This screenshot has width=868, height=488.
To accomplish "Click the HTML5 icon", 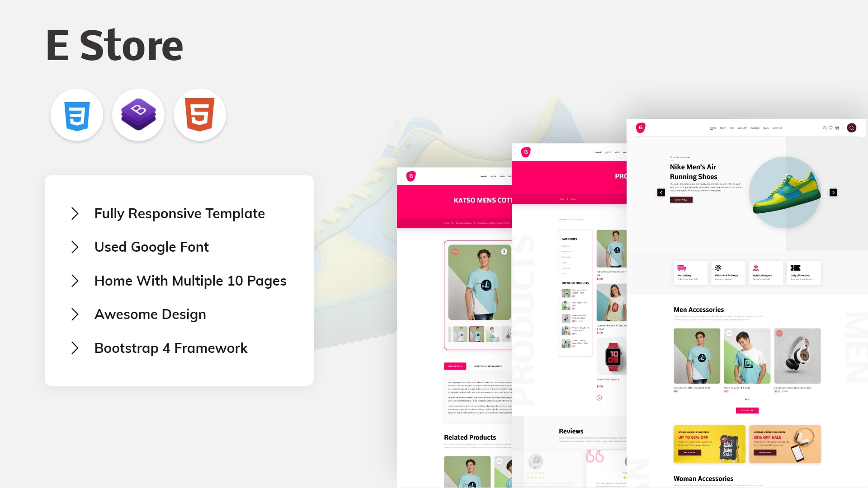I will tap(200, 114).
